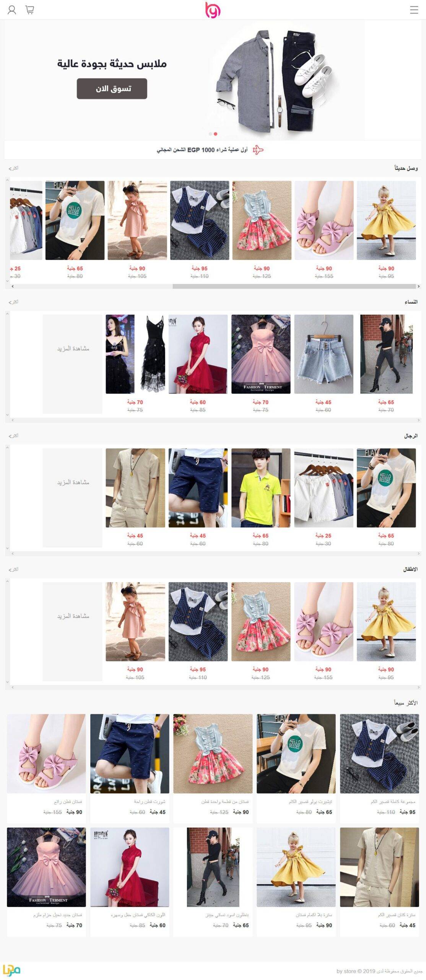This screenshot has width=426, height=980.
Task: Click the left arrow of new arrivals scrollbar
Action: coord(13,286)
